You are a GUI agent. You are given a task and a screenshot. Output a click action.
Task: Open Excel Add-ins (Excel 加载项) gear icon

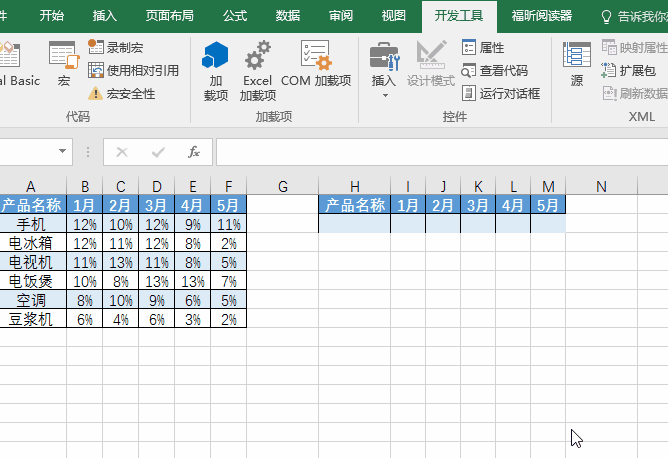click(257, 71)
